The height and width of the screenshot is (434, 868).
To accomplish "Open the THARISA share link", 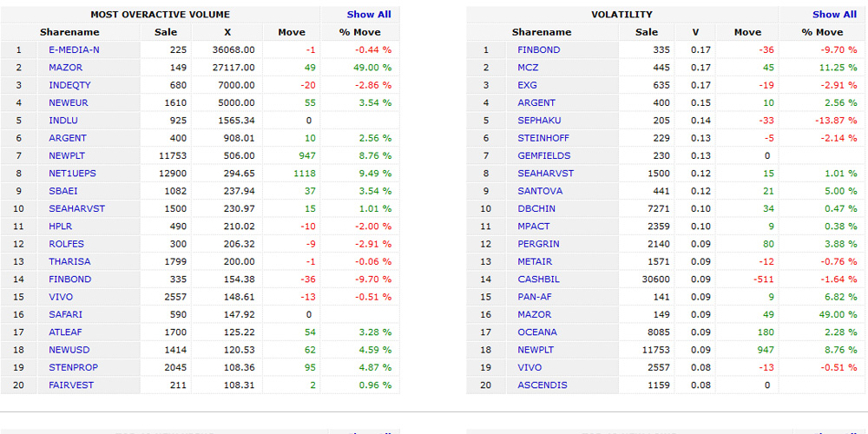I will (69, 261).
